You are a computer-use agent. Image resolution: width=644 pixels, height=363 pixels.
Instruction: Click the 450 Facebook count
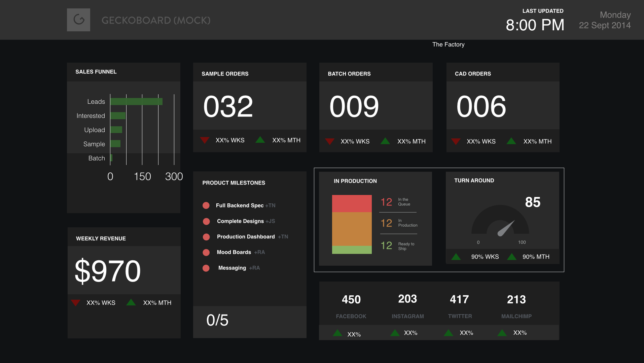point(351,299)
